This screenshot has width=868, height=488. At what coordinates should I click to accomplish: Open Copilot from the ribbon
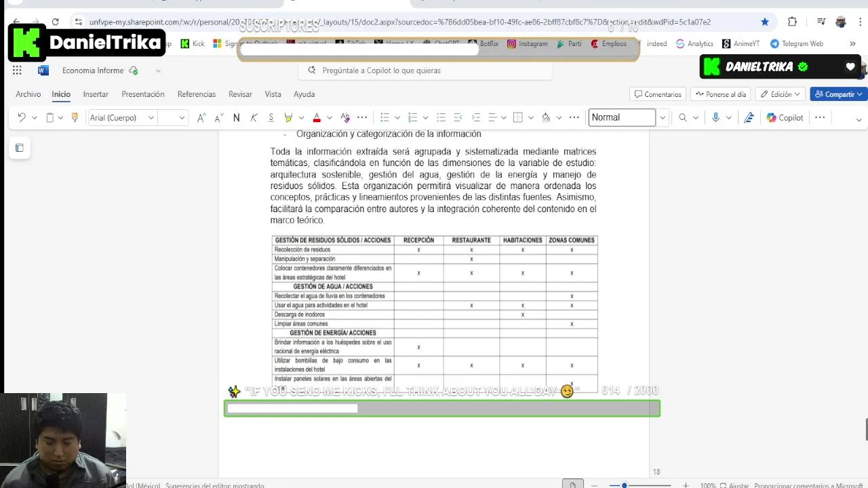point(785,118)
